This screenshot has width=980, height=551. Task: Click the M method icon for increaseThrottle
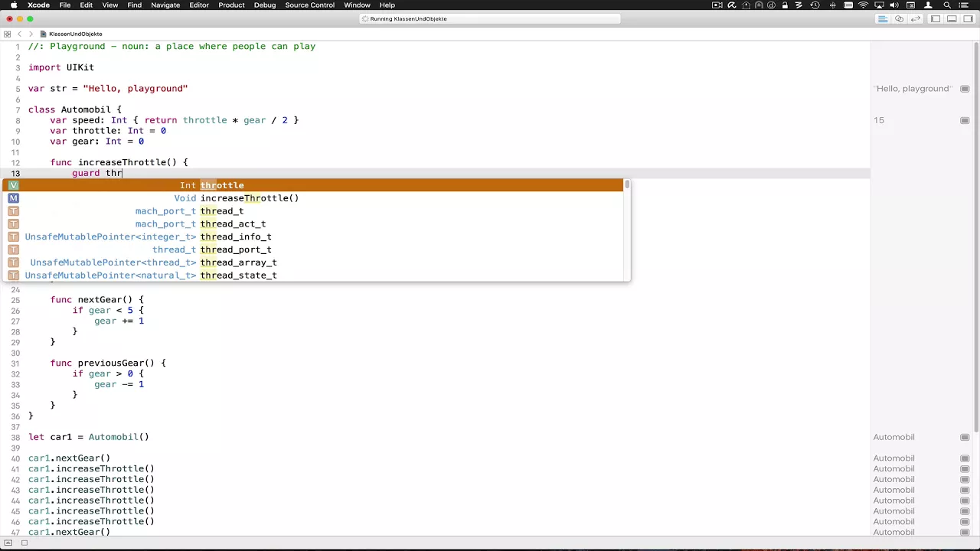(13, 198)
